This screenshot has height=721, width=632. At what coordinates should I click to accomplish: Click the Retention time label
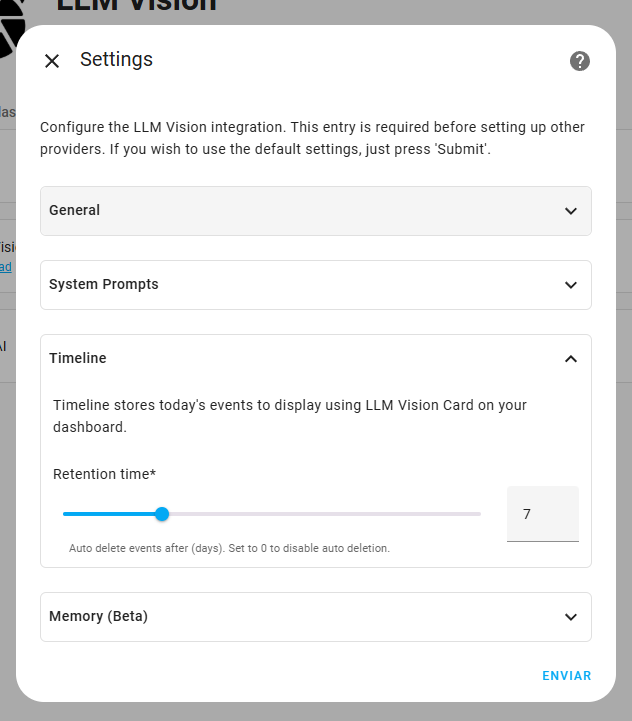(x=104, y=474)
